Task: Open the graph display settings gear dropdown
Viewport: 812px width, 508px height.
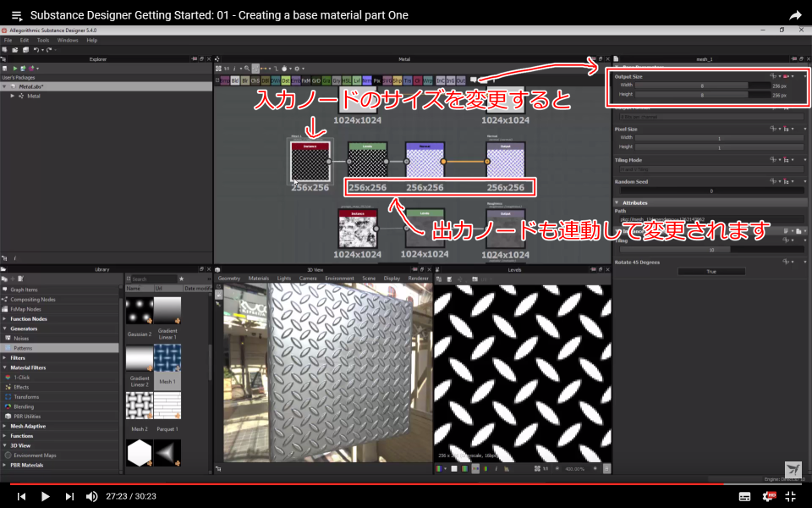Action: point(299,69)
